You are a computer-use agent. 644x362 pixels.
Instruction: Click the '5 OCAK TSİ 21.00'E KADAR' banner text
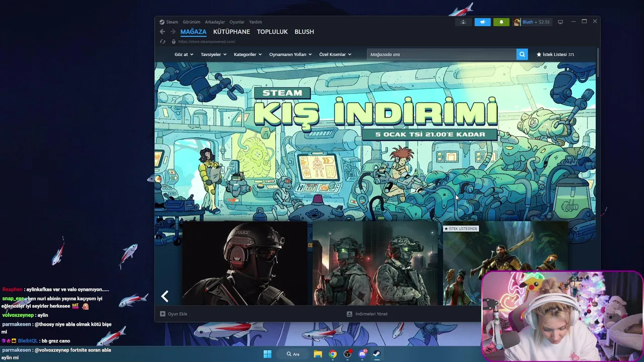coord(430,134)
